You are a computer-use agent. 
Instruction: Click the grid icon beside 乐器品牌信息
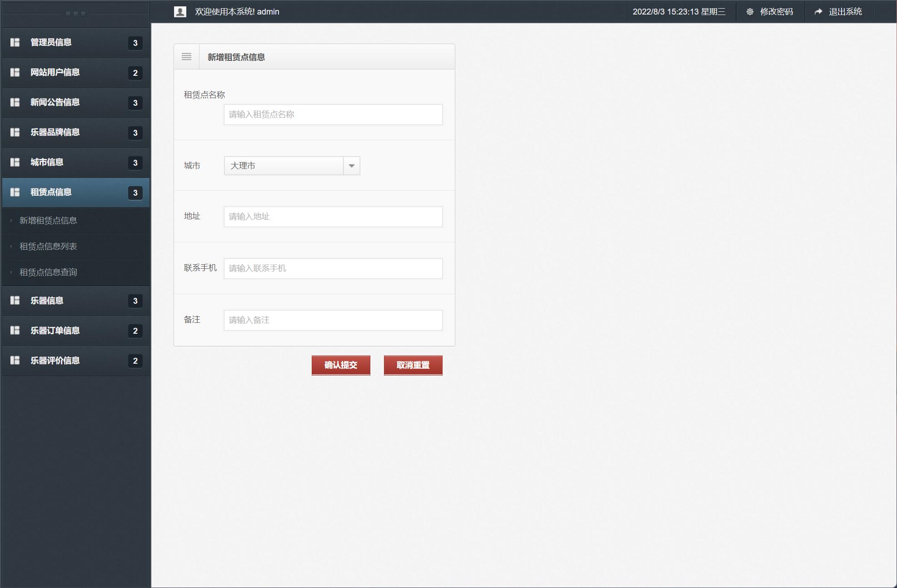(x=15, y=132)
